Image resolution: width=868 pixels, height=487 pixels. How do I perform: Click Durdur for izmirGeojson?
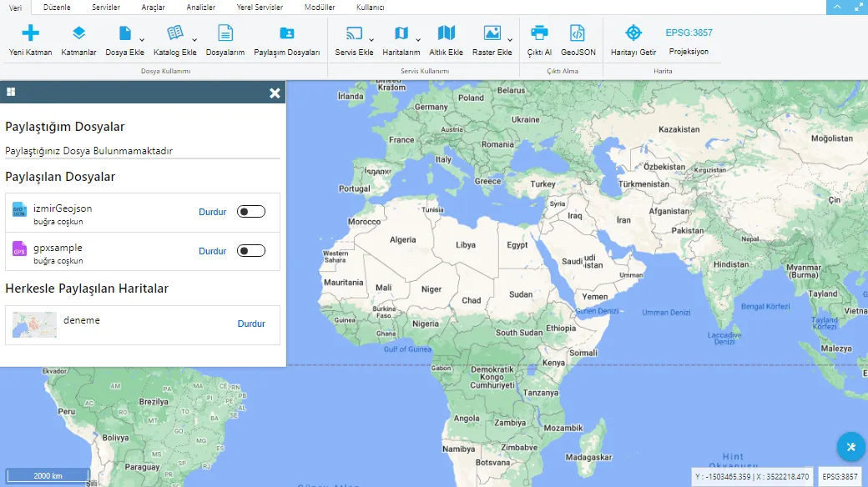point(213,212)
